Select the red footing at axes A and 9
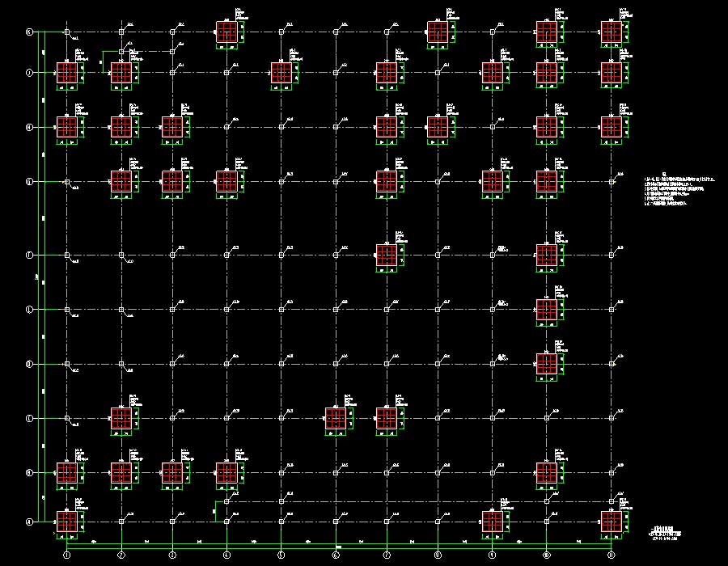The width and height of the screenshot is (728, 566). (x=493, y=522)
